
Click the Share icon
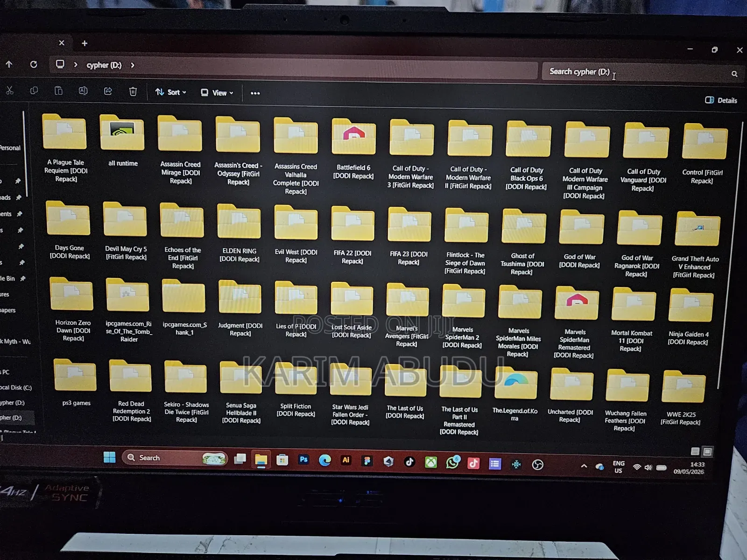tap(108, 91)
